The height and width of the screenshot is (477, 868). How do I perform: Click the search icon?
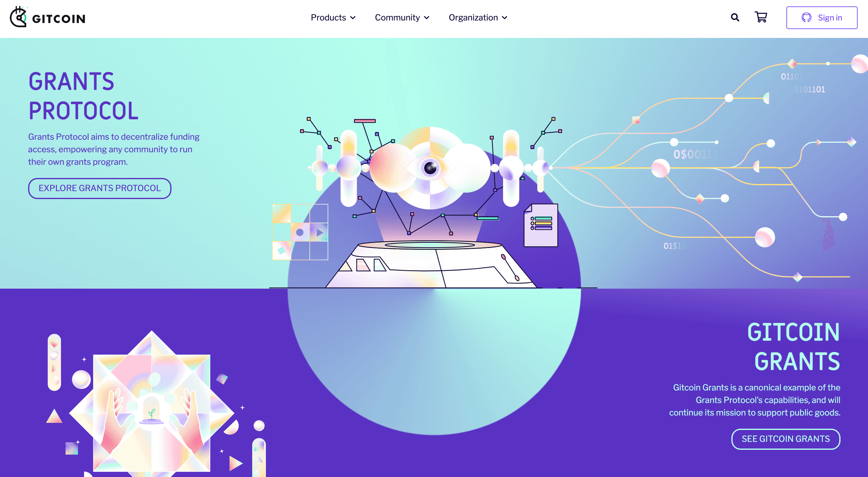pos(735,17)
